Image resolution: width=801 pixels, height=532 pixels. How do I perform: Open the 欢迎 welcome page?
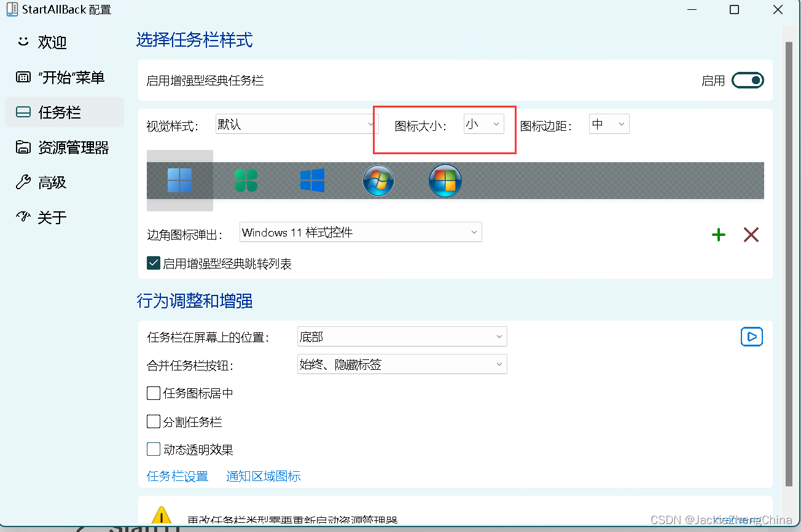(51, 42)
